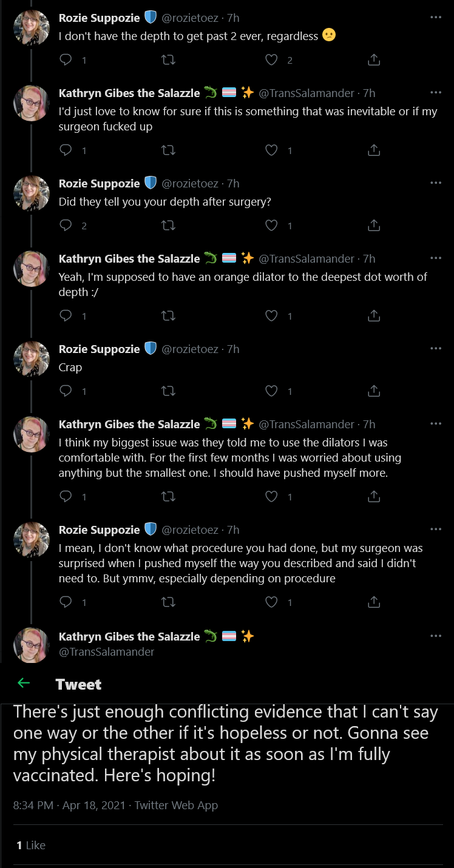Open the "8:34 PM · Apr 18, 2021" timestamp
454x868 pixels.
pyautogui.click(x=69, y=806)
